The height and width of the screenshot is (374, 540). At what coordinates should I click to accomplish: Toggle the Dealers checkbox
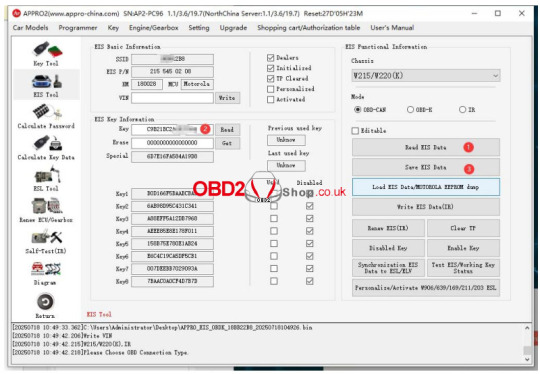pyautogui.click(x=270, y=58)
